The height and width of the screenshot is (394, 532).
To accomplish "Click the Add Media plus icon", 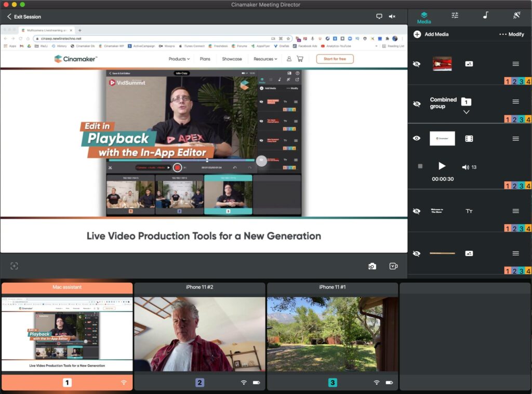I will click(417, 34).
